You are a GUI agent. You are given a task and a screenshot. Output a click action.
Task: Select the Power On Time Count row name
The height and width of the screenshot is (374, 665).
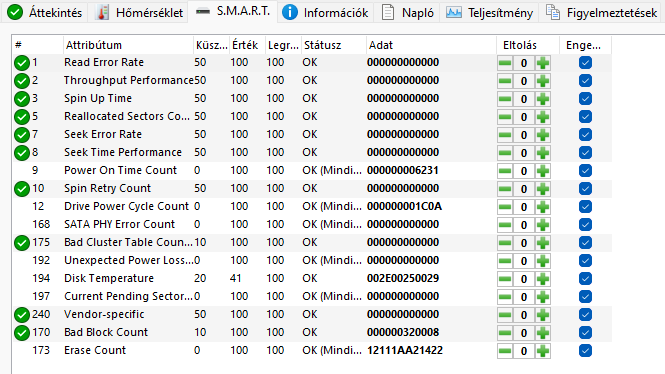(x=120, y=170)
